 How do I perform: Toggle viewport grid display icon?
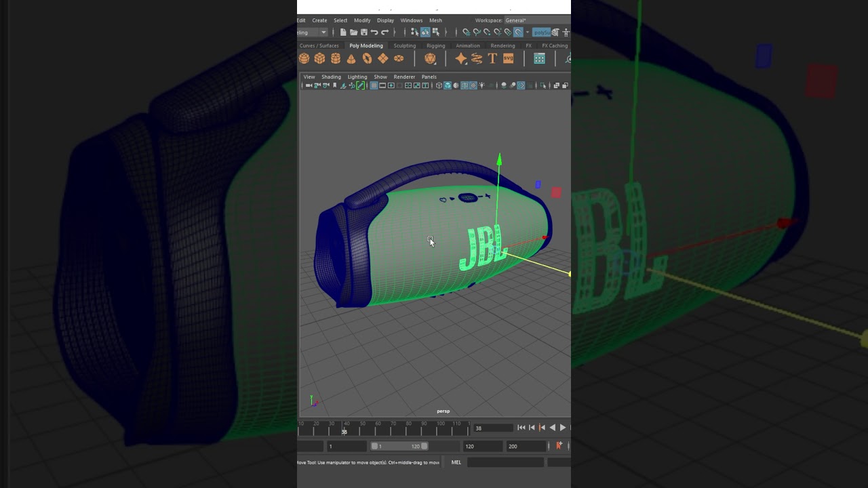tap(374, 85)
